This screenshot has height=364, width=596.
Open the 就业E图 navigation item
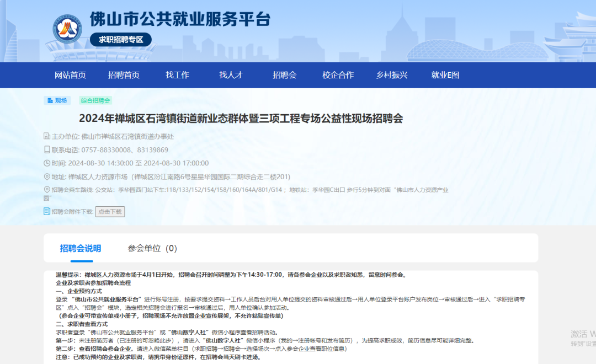(x=445, y=75)
